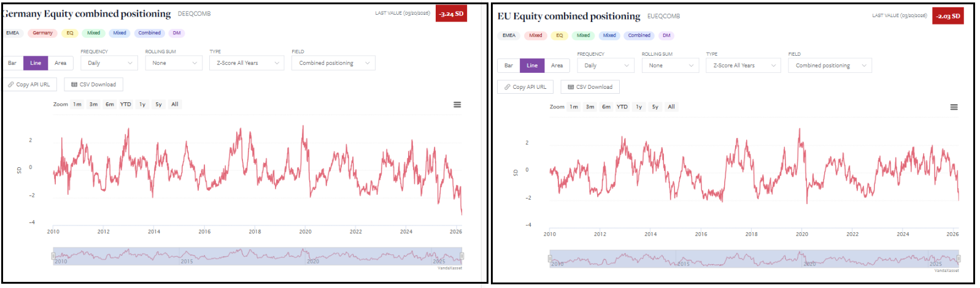Screen dimensions: 980x288
Task: Open the EU chart hamburger menu
Action: (954, 107)
